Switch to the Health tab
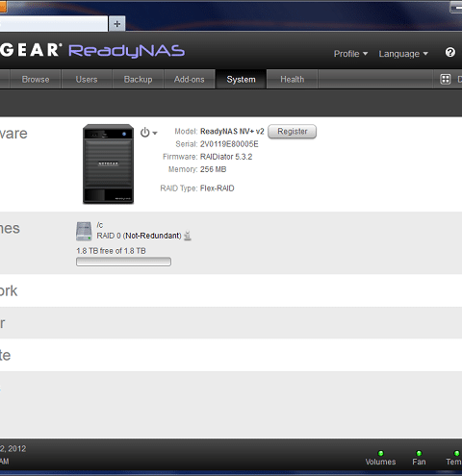The height and width of the screenshot is (476, 462). 293,79
